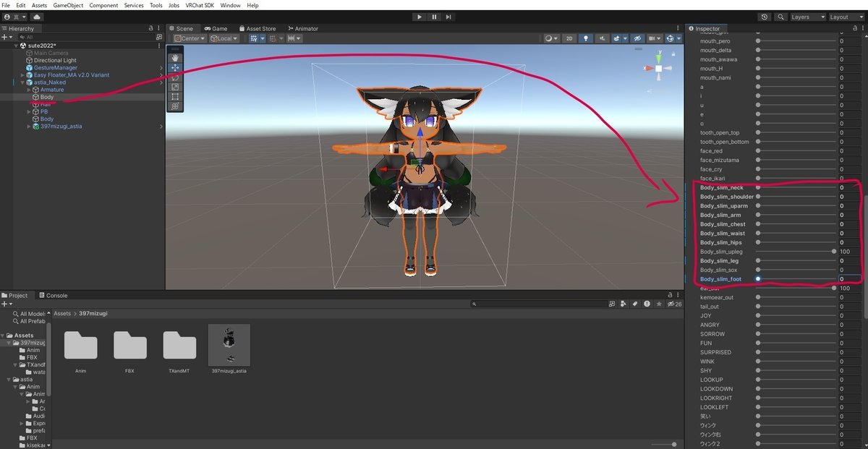Select the Scale tool
Image resolution: width=868 pixels, height=449 pixels.
[174, 87]
